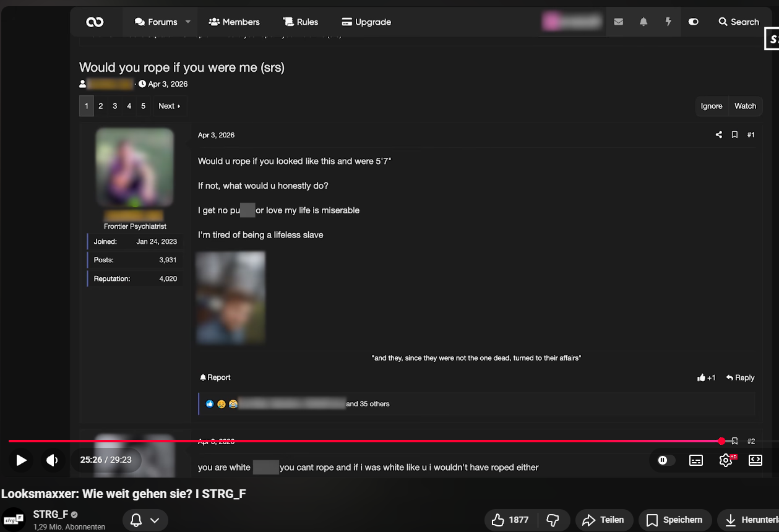Click Teilen to share the video
The height and width of the screenshot is (532, 779).
(x=604, y=520)
